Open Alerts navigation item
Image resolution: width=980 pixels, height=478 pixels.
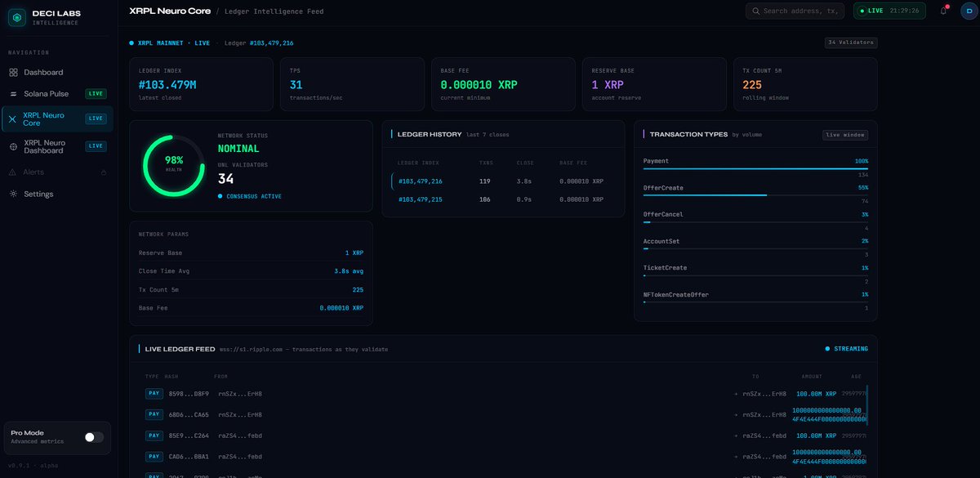[x=58, y=172]
